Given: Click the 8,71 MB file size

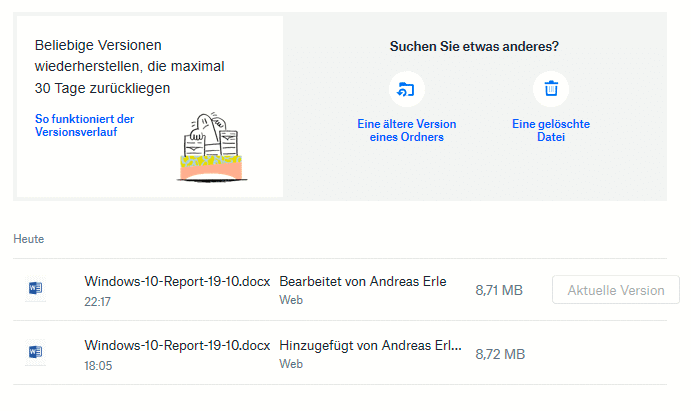Looking at the screenshot, I should point(498,290).
